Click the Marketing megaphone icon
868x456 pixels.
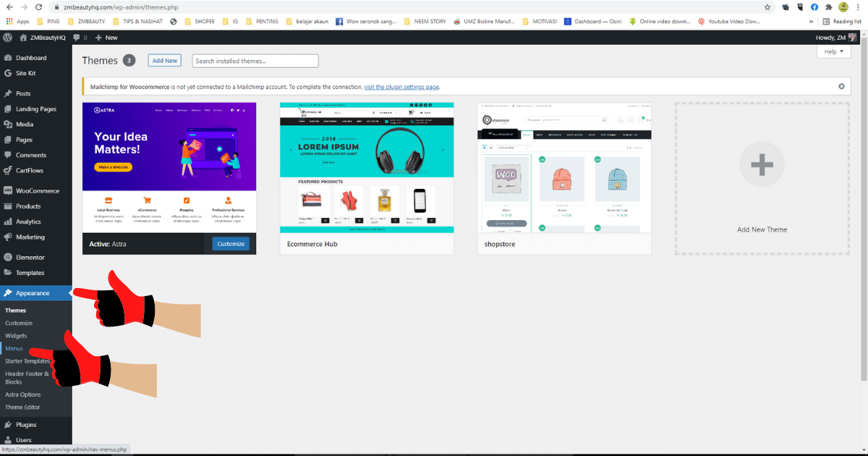pyautogui.click(x=7, y=237)
